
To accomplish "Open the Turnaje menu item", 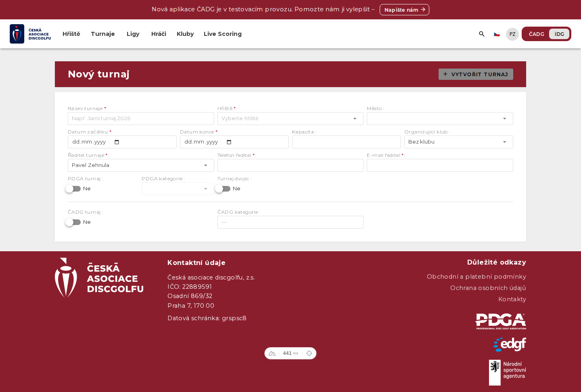I will point(103,34).
